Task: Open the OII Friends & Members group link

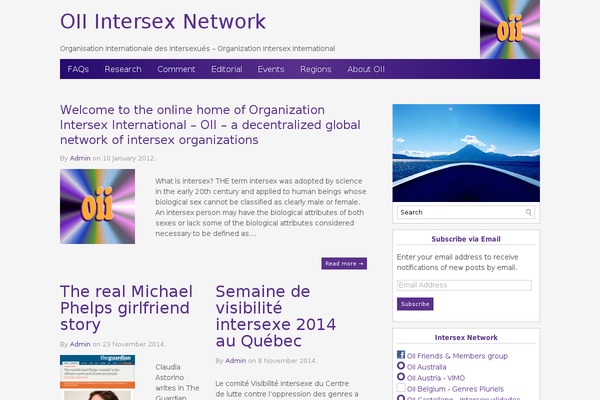Action: tap(457, 356)
